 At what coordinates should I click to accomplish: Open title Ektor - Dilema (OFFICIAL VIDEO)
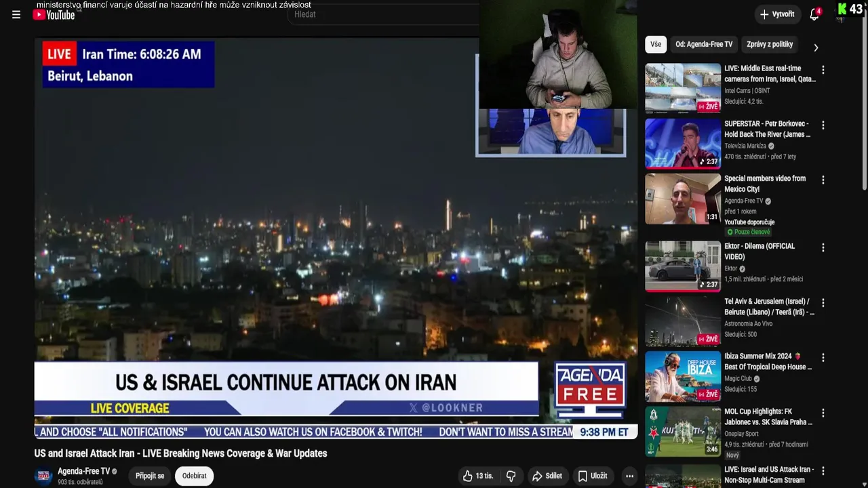point(759,251)
